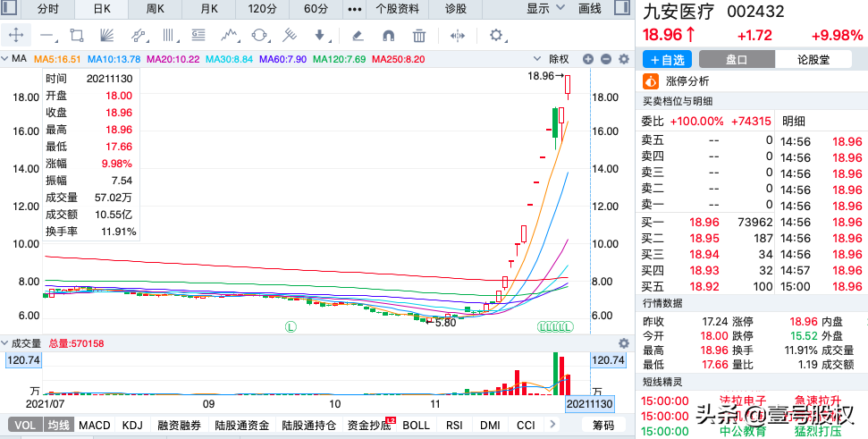The width and height of the screenshot is (868, 439).
Task: Click the MA5:16.51 indicator label
Action: click(x=58, y=59)
